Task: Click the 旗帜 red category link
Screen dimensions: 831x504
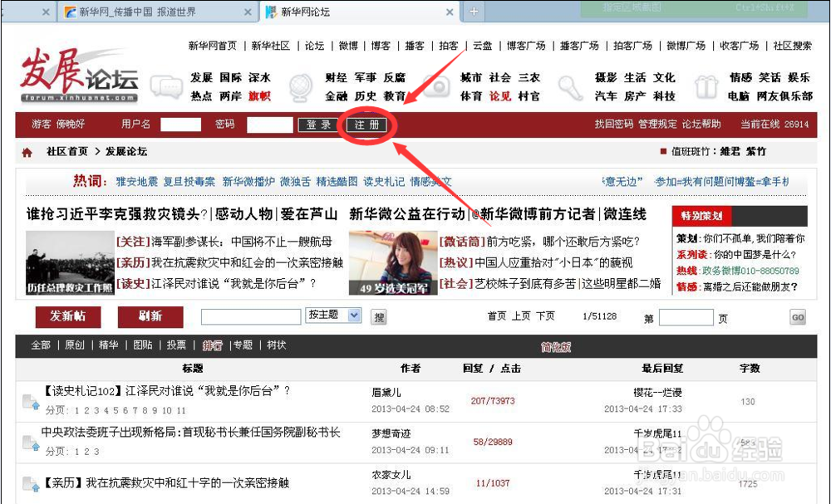Action: coord(259,96)
